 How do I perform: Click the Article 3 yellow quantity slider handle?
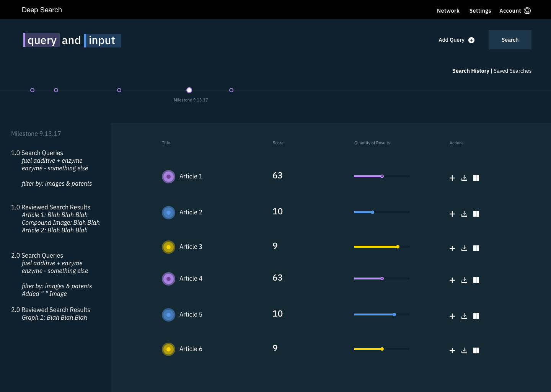(398, 247)
